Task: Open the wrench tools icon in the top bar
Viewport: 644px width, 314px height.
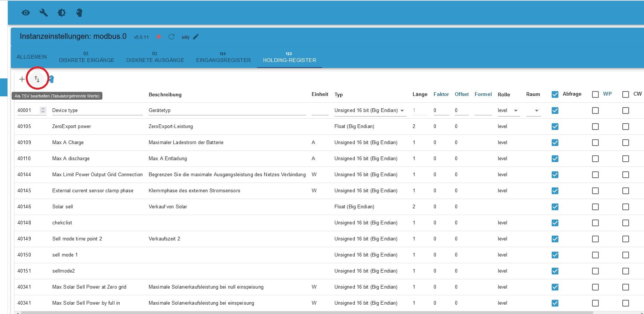Action: pos(44,13)
